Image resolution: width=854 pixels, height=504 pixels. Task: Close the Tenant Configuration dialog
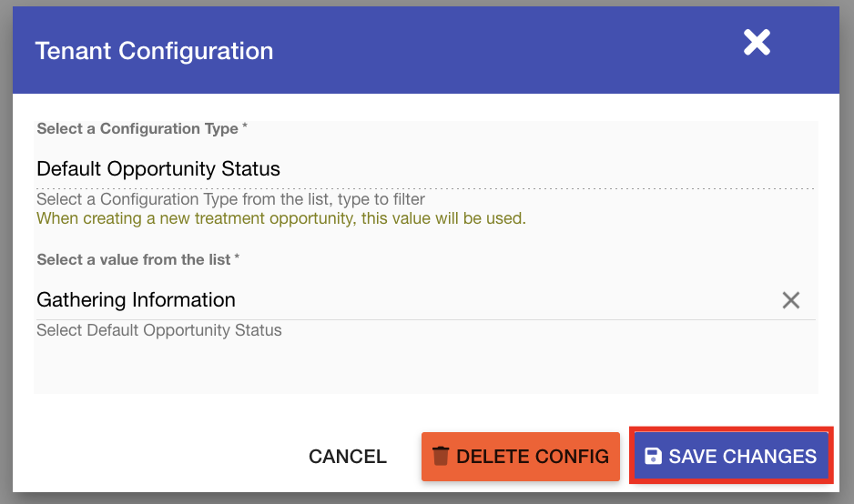[x=757, y=42]
